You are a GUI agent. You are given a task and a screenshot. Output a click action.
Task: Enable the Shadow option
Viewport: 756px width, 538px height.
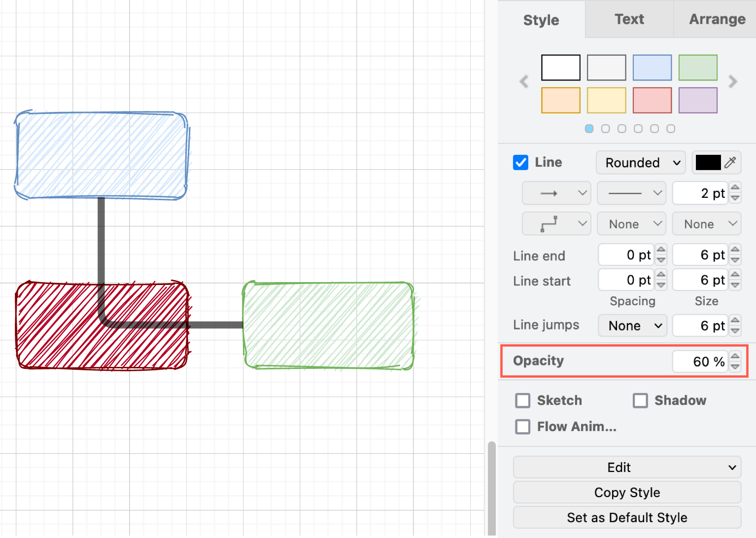click(x=640, y=400)
